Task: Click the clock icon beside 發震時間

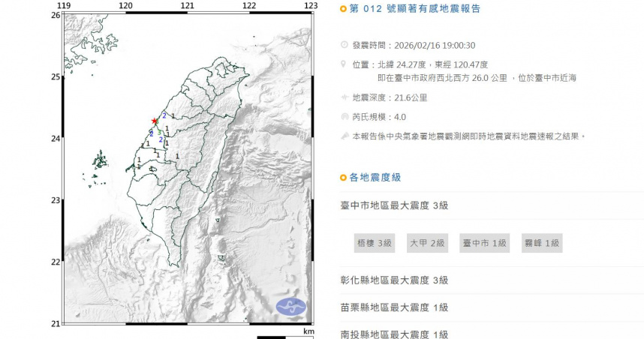Action: click(x=344, y=45)
